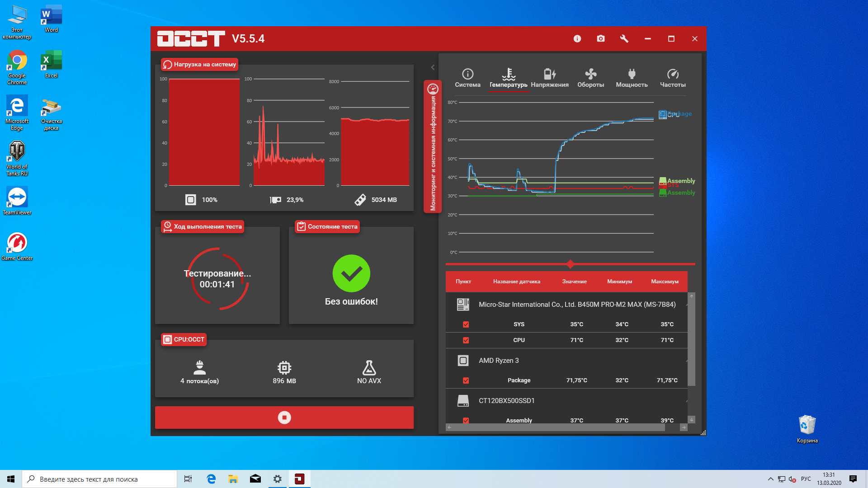Click the drive icon beside CT120BX500SSD1

[x=463, y=401]
